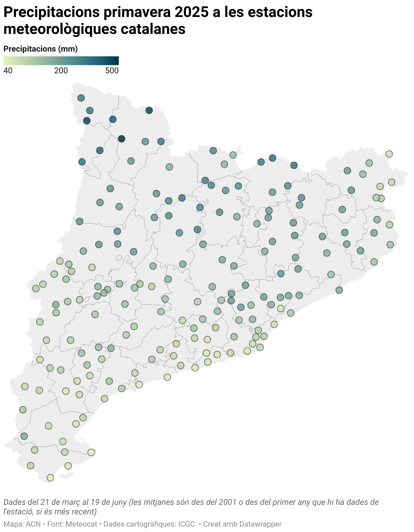Click the legend label 200
414x532 pixels.
61,71
